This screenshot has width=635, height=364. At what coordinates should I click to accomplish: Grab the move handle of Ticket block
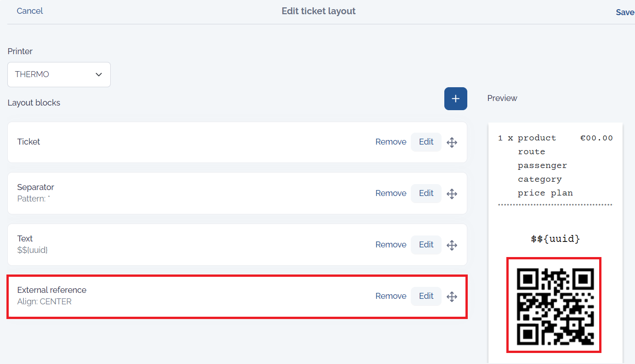tap(452, 142)
